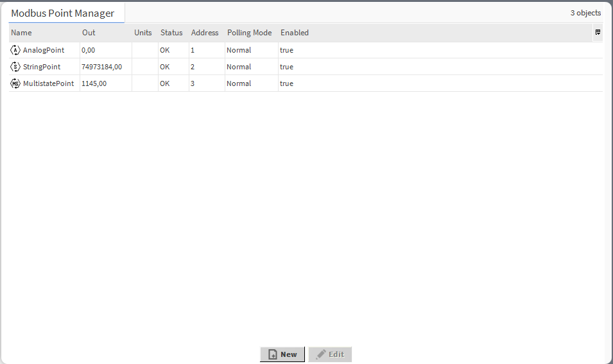Click the MultistatePoint type icon
The width and height of the screenshot is (613, 364).
click(15, 83)
